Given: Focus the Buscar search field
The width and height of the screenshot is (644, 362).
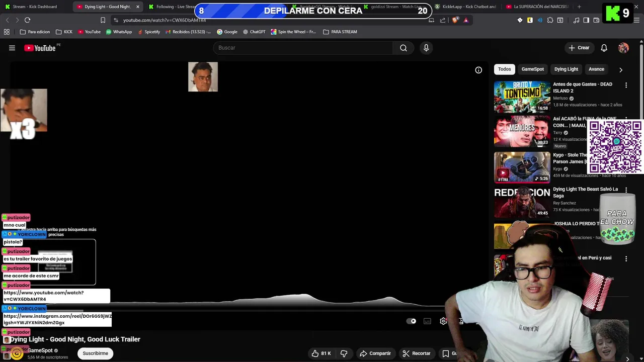Looking at the screenshot, I should pos(303,48).
